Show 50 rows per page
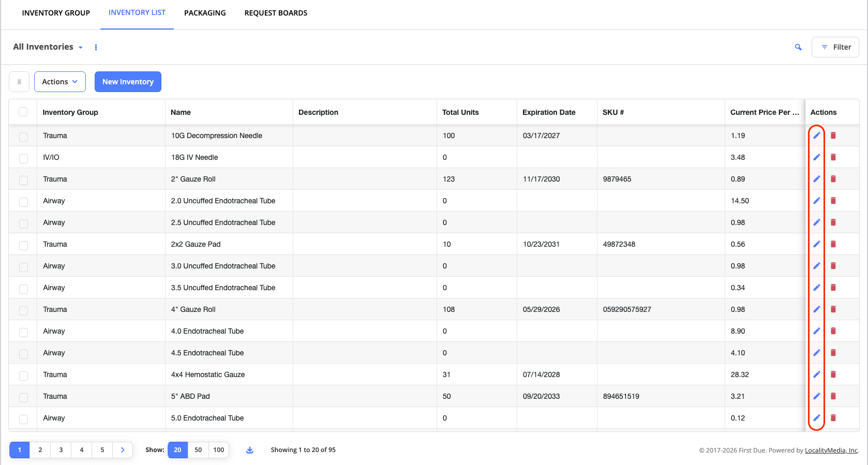 coord(198,450)
